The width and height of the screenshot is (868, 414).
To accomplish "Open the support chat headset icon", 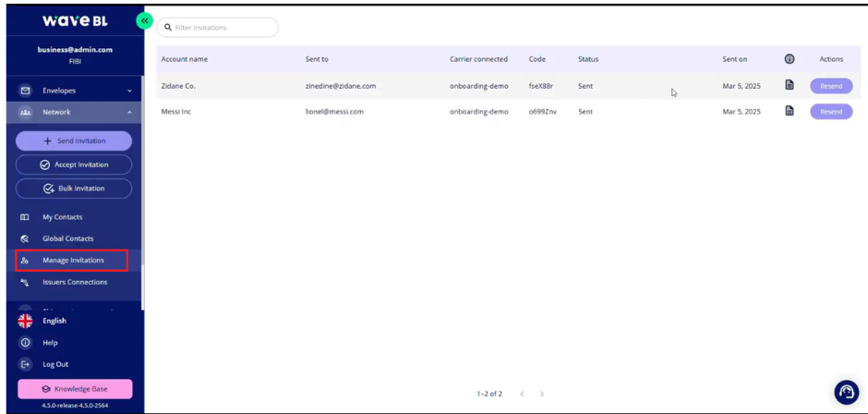I will coord(847,393).
